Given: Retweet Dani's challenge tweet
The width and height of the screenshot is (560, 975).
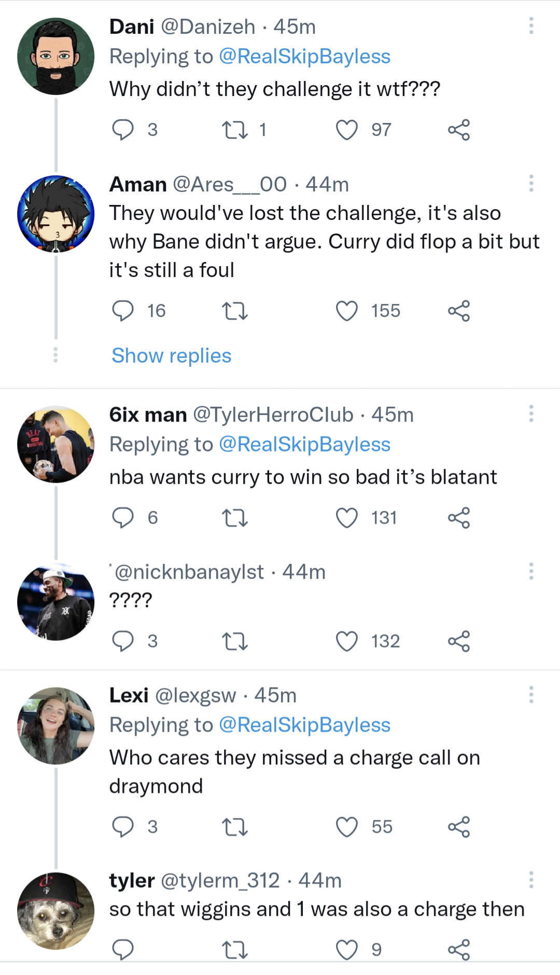Looking at the screenshot, I should pos(234,130).
